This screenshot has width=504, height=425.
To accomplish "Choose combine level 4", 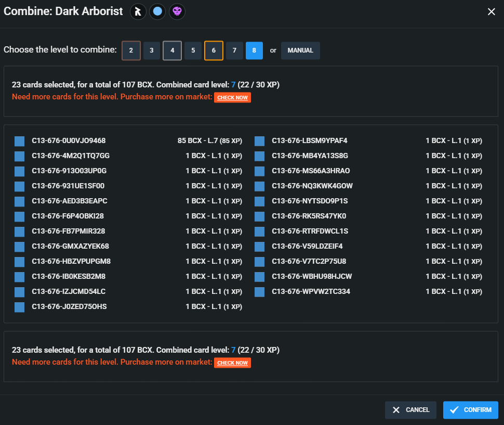I will point(172,50).
